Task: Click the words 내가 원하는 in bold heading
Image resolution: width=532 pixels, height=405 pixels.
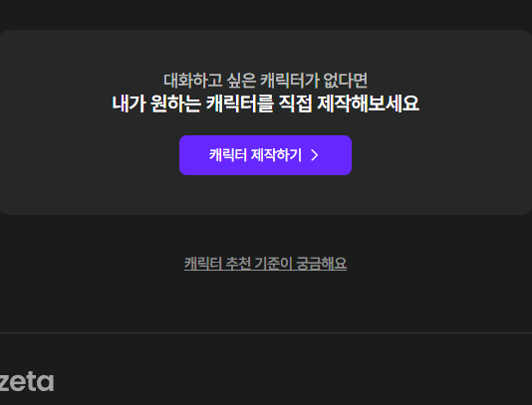Action: point(156,103)
